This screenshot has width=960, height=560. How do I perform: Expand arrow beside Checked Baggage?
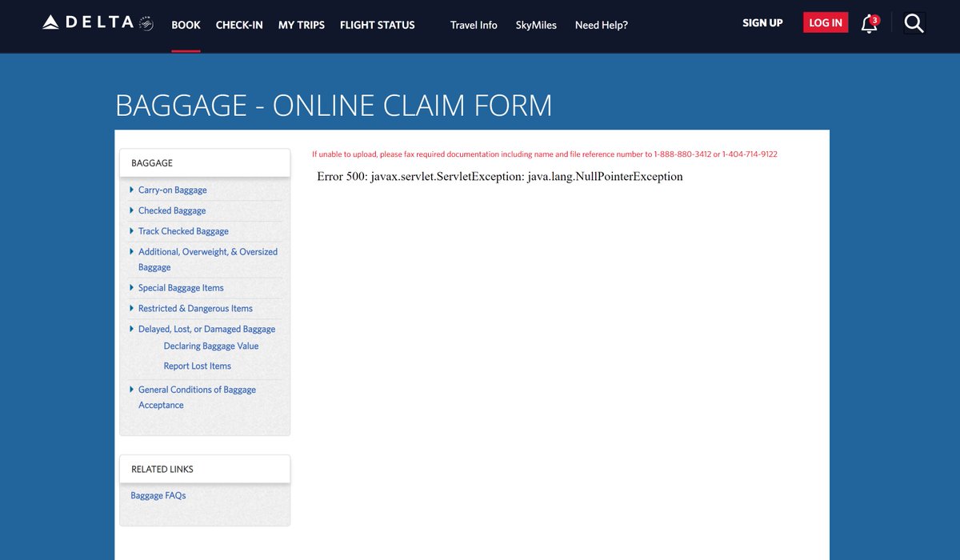point(132,210)
